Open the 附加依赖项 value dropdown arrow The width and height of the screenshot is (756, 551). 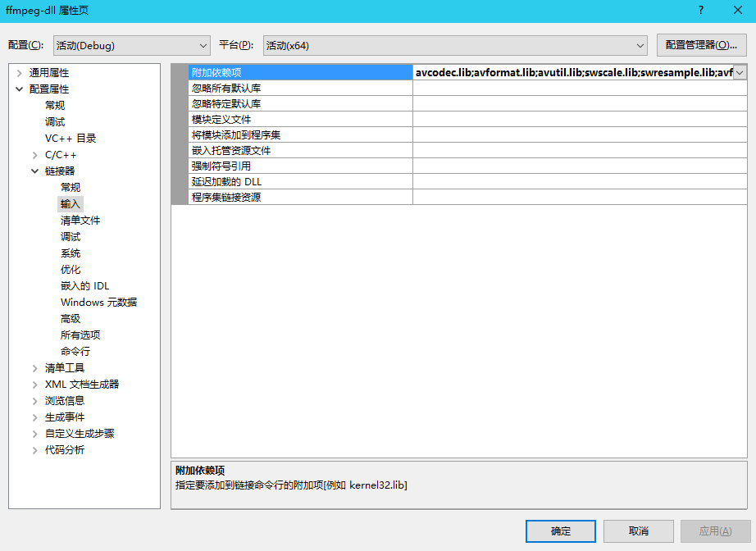pos(740,73)
